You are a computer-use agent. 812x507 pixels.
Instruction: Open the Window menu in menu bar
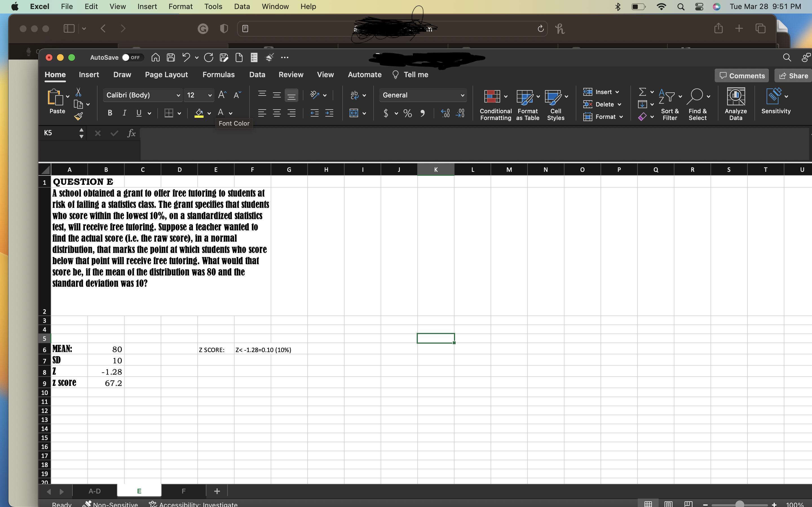(x=275, y=6)
